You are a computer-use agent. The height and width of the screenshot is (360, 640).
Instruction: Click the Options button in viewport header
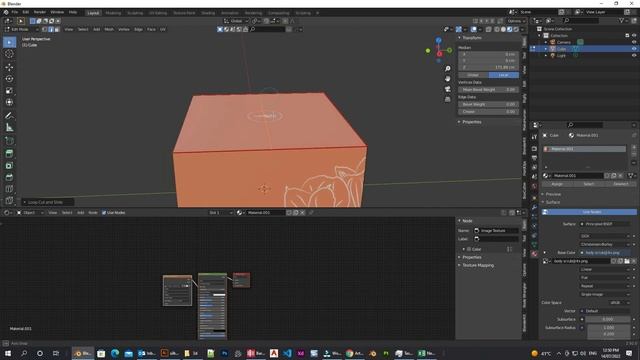click(516, 21)
